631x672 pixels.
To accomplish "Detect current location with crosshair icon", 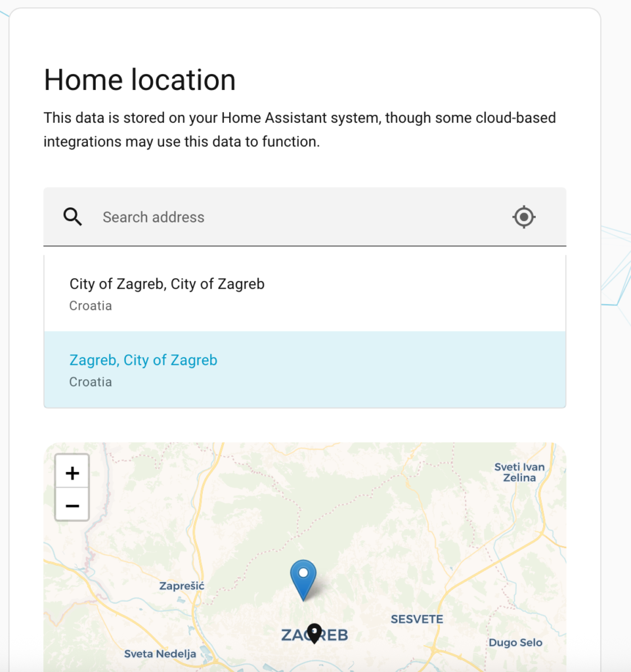I will 524,217.
